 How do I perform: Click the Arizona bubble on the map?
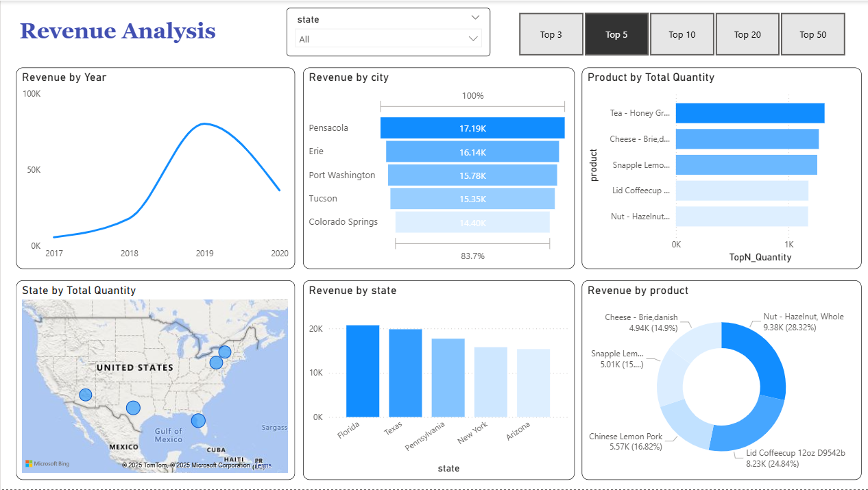pos(85,395)
